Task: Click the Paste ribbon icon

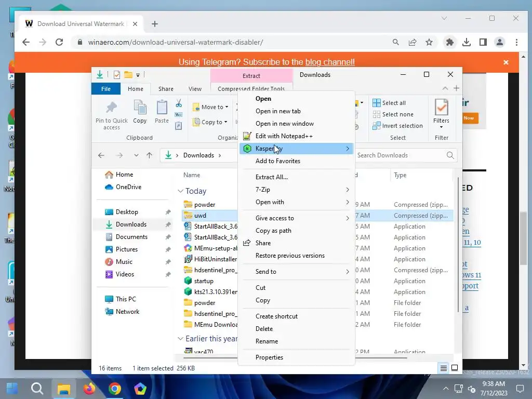Action: 162,108
